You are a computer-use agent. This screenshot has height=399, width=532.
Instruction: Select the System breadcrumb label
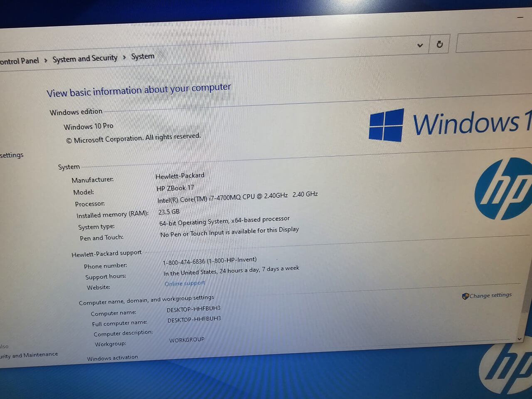(x=142, y=56)
